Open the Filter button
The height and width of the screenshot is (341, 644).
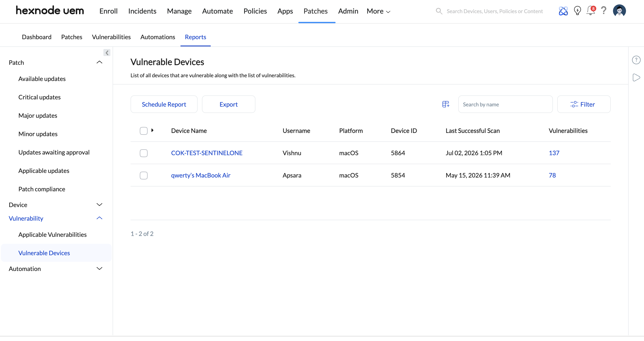point(584,104)
